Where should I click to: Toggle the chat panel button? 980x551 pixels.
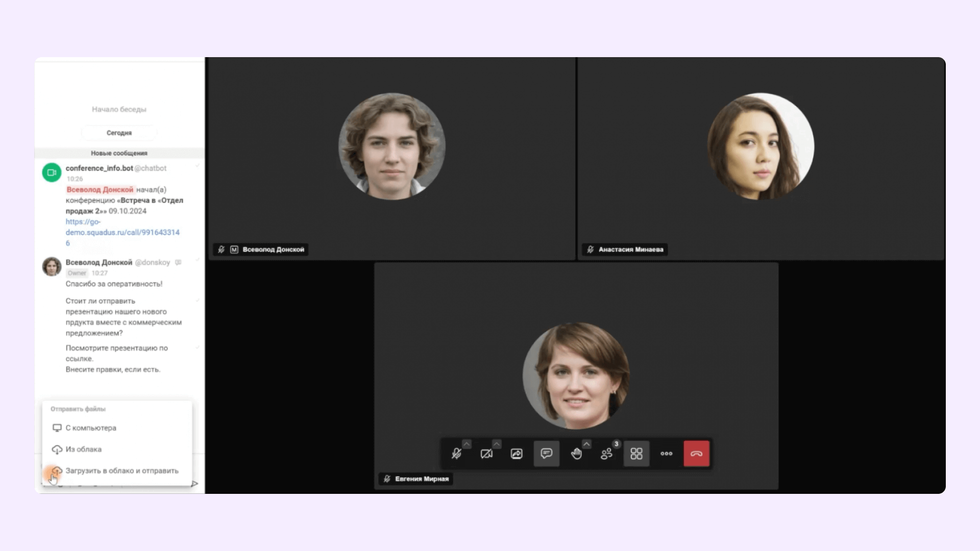click(x=546, y=454)
